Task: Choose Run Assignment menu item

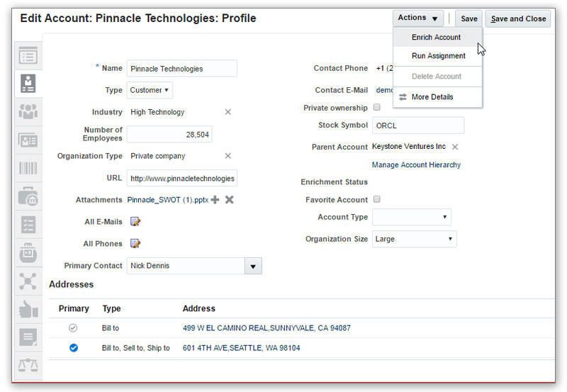Action: tap(438, 56)
